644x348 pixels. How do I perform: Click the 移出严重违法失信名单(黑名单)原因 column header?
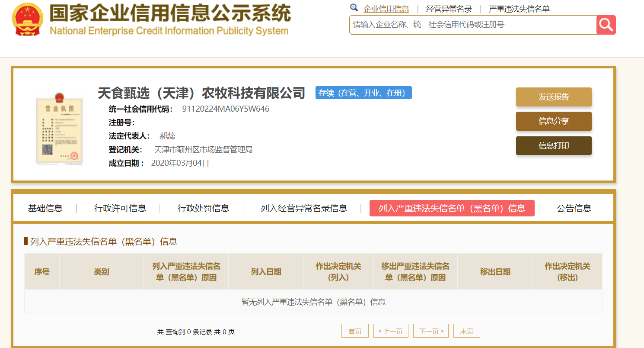click(x=415, y=272)
